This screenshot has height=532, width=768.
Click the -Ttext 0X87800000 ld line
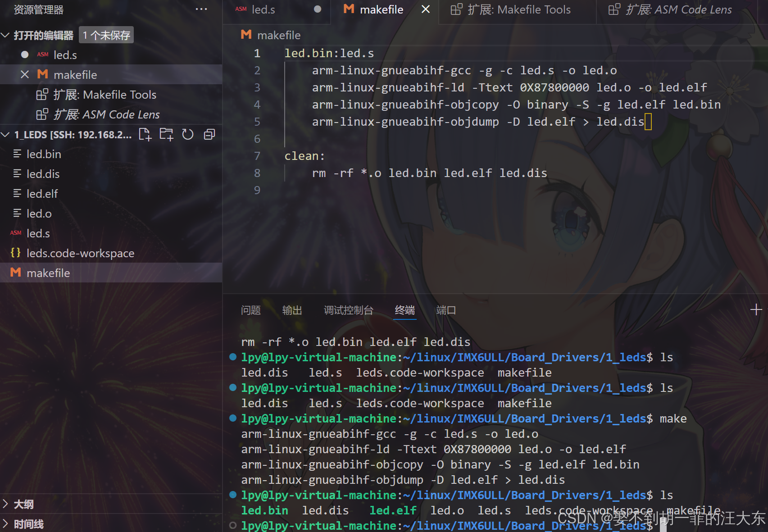tap(509, 87)
